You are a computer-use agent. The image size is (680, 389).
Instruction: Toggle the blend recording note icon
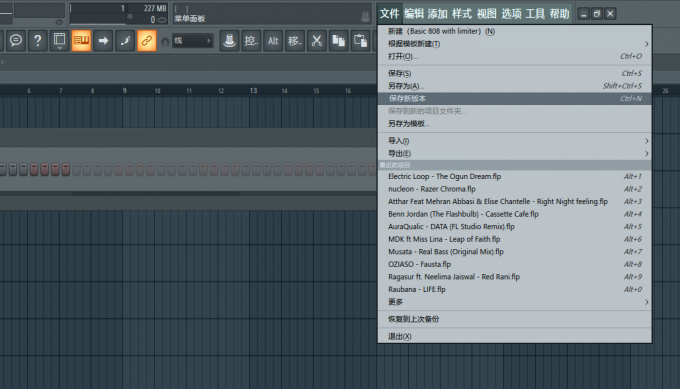[x=125, y=41]
